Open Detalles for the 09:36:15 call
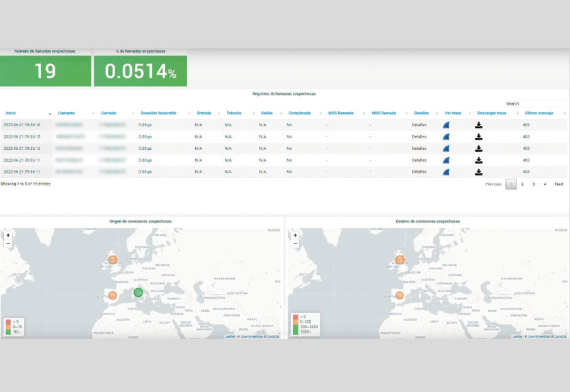 (419, 137)
